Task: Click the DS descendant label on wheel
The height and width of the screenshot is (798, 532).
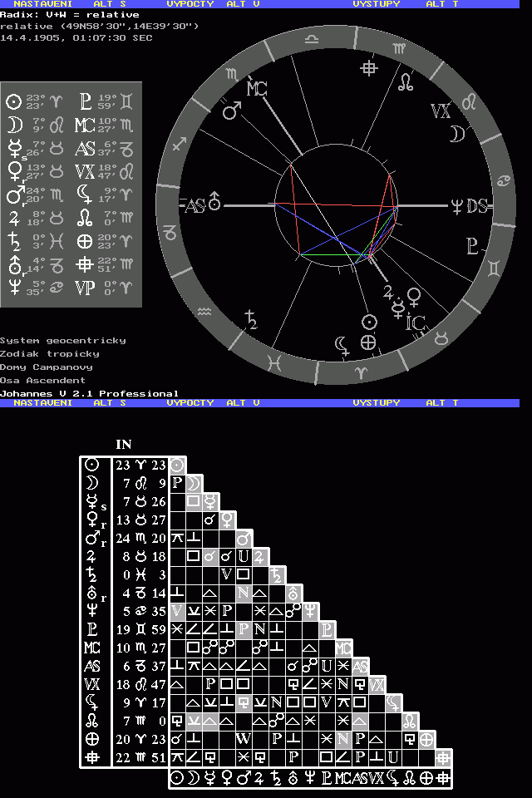Action: coord(477,205)
